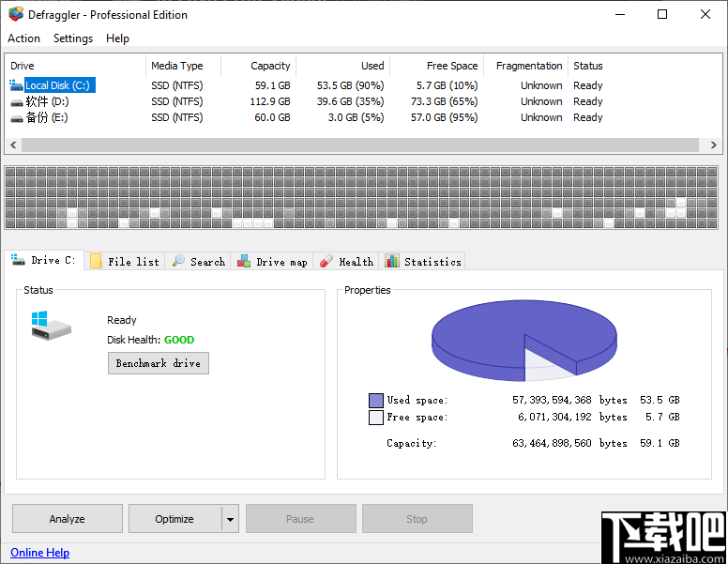Sort by the Capacity column header

click(259, 66)
